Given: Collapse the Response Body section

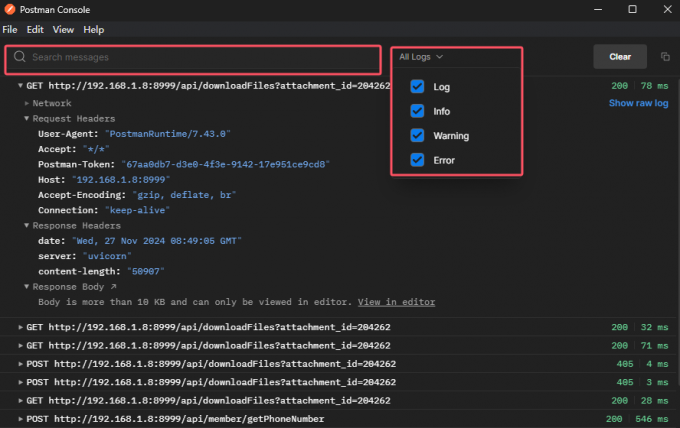Looking at the screenshot, I should coord(26,287).
